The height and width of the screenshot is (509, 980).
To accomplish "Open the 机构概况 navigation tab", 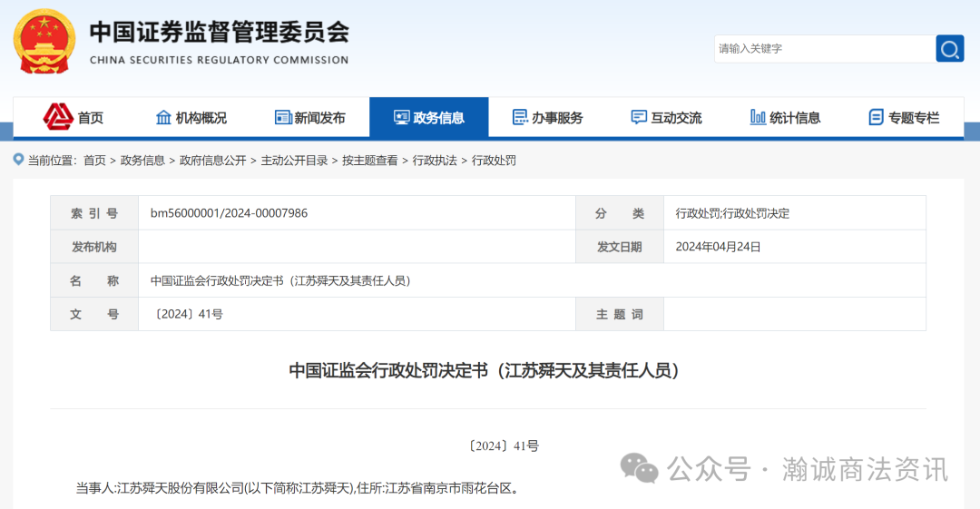I will (x=191, y=118).
